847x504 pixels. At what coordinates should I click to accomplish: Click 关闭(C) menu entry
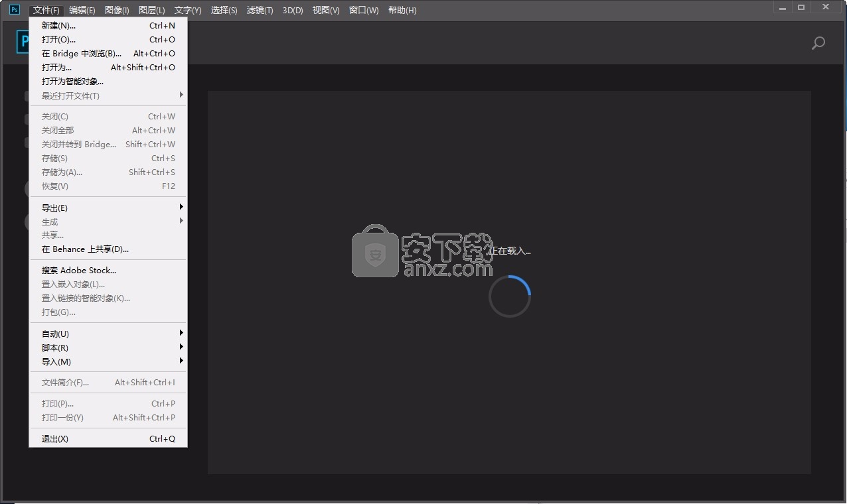[x=108, y=117]
